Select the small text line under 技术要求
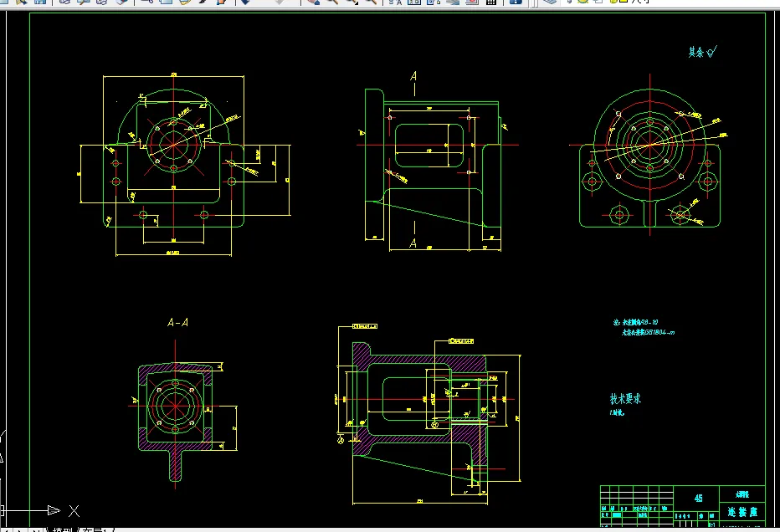Viewport: 780px width, 532px height. (616, 412)
